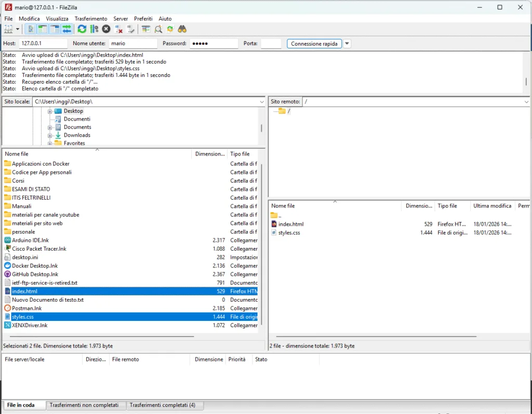
Task: Click the refresh file lists icon
Action: [82, 29]
